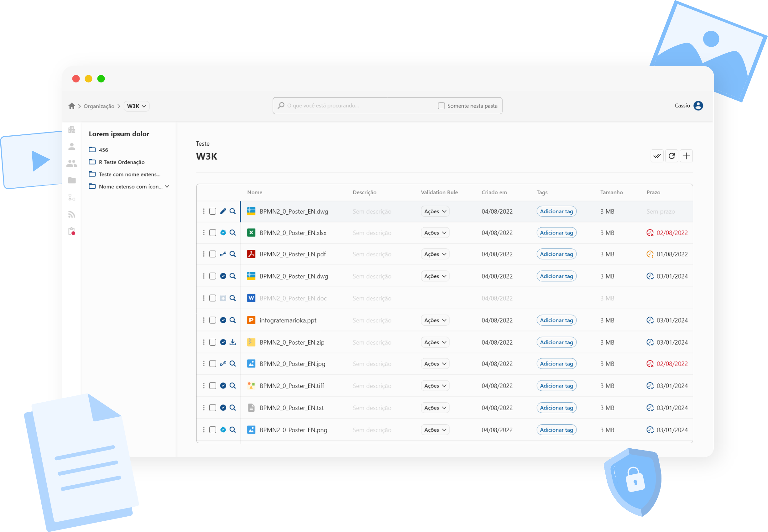The image size is (768, 532).
Task: Open the three-dot menu for BPMN2_0_Poster_EN.xlsx
Action: point(204,233)
